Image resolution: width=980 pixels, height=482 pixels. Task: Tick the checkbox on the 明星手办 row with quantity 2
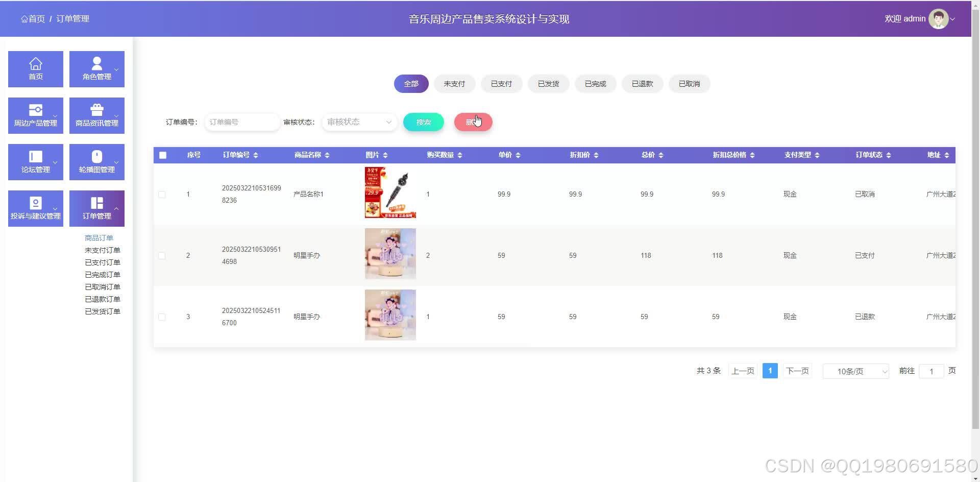[x=162, y=255]
